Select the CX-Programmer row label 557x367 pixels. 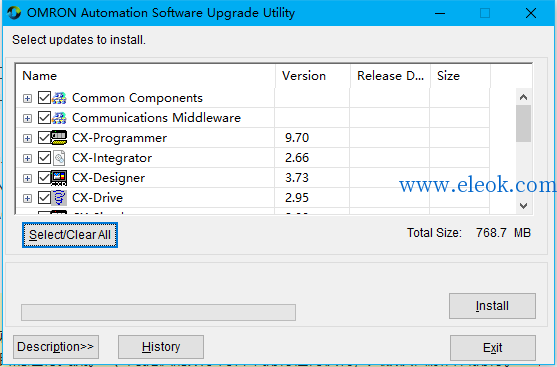[119, 138]
